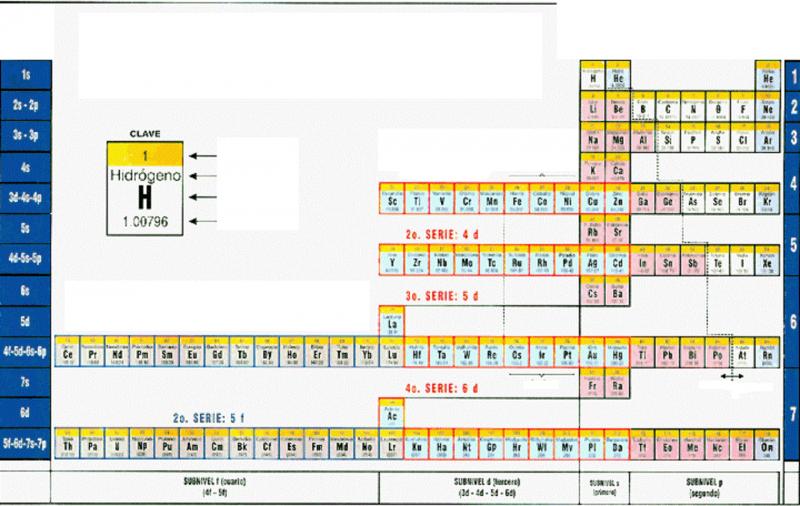This screenshot has height=506, width=800.
Task: Click the SUBNIVEL f (cuarto) footer label
Action: [x=216, y=487]
